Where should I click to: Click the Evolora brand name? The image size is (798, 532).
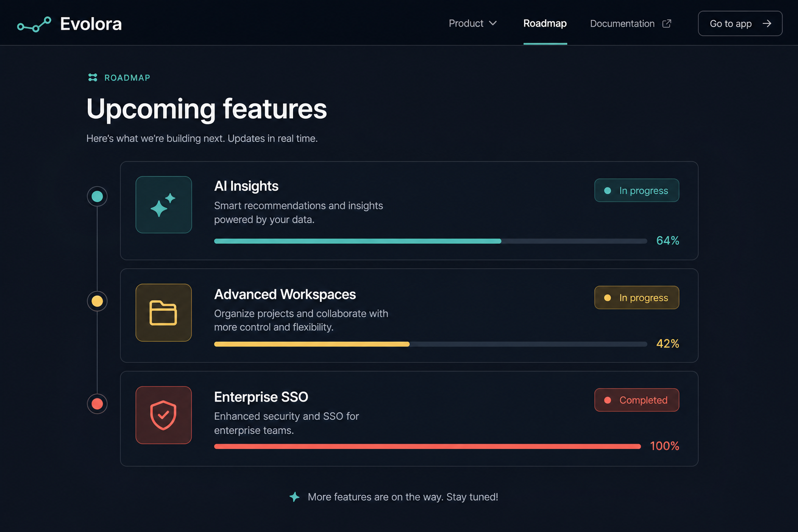[x=91, y=24]
